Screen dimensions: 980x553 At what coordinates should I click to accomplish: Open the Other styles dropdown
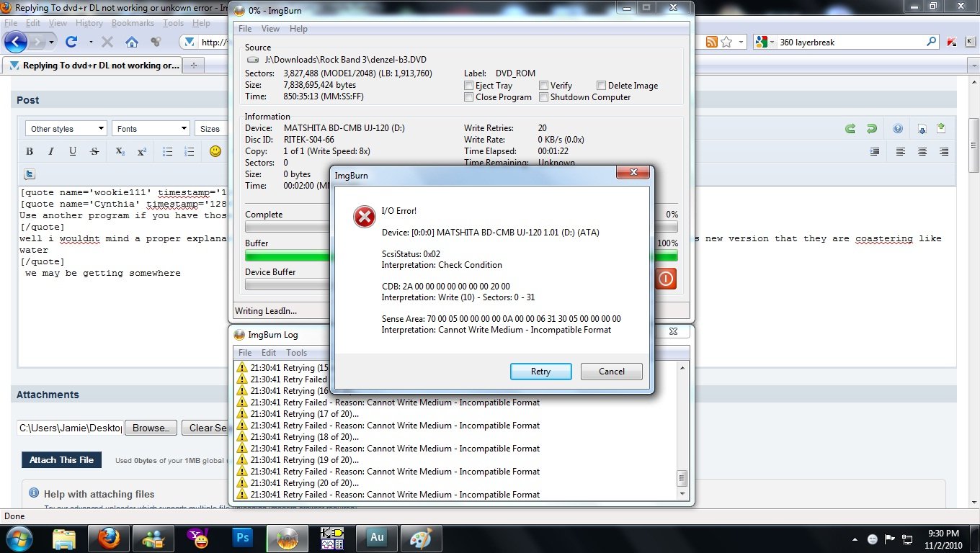pos(66,129)
